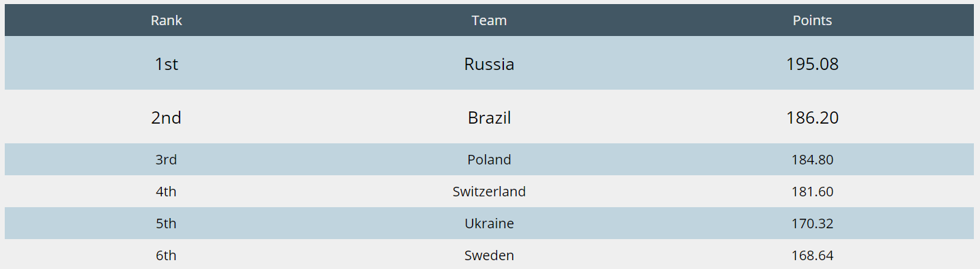
Task: Click the Points column header
Action: pyautogui.click(x=812, y=20)
